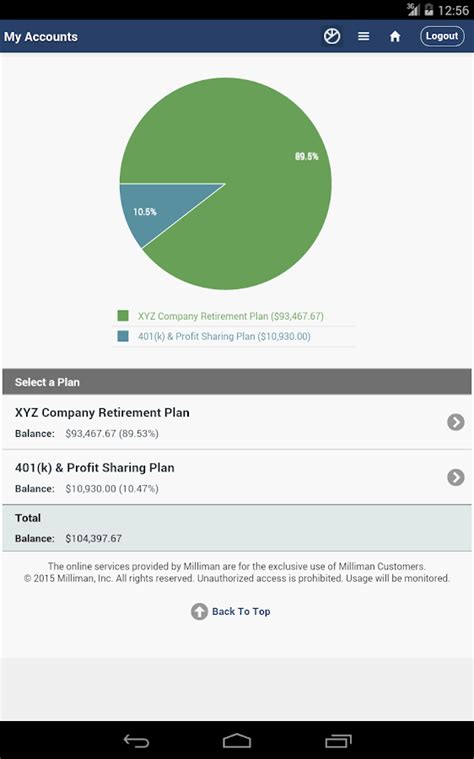Screen dimensions: 474x759
Task: Click the My Accounts title
Action: point(41,37)
